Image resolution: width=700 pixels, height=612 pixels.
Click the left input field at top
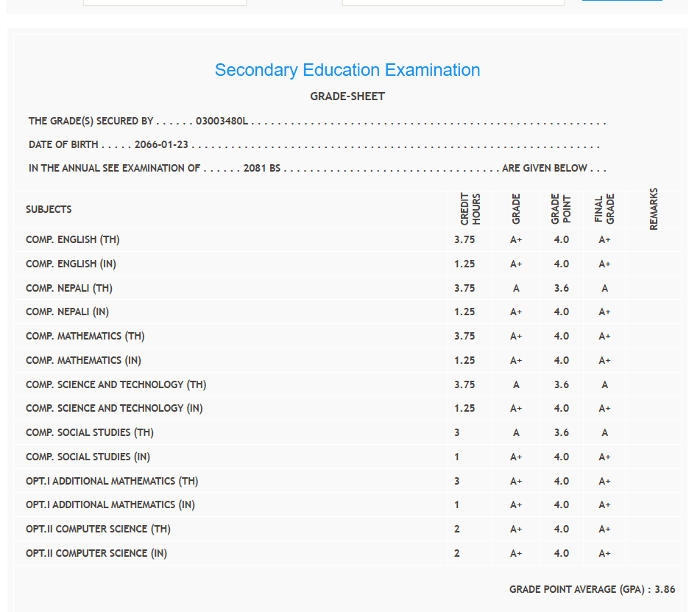[x=164, y=2]
